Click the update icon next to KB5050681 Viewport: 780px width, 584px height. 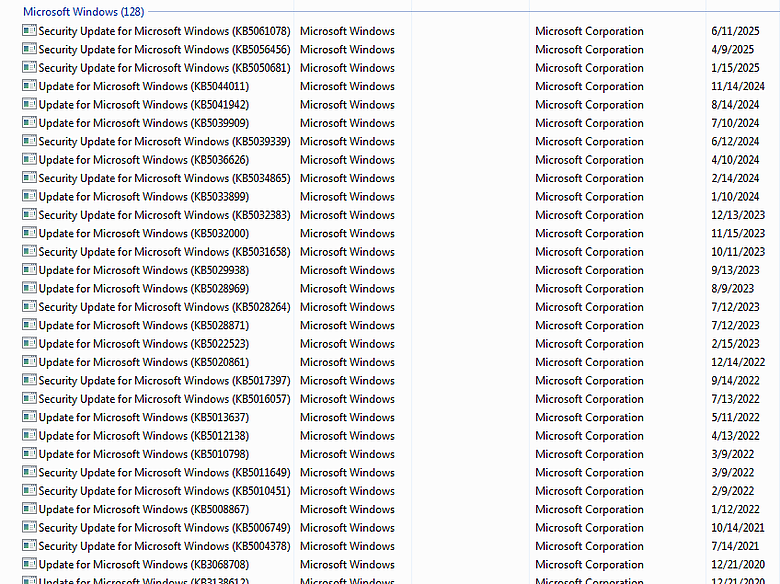[29, 68]
